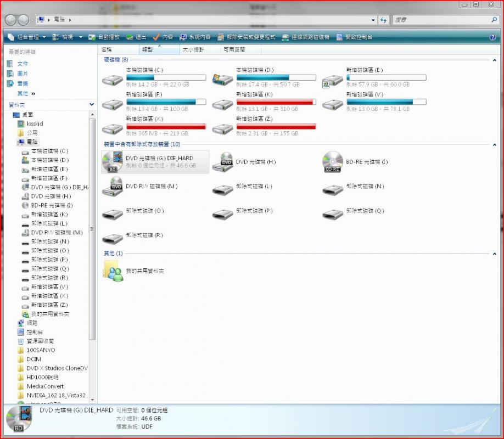Select removable disk (O:) icon

(x=113, y=214)
